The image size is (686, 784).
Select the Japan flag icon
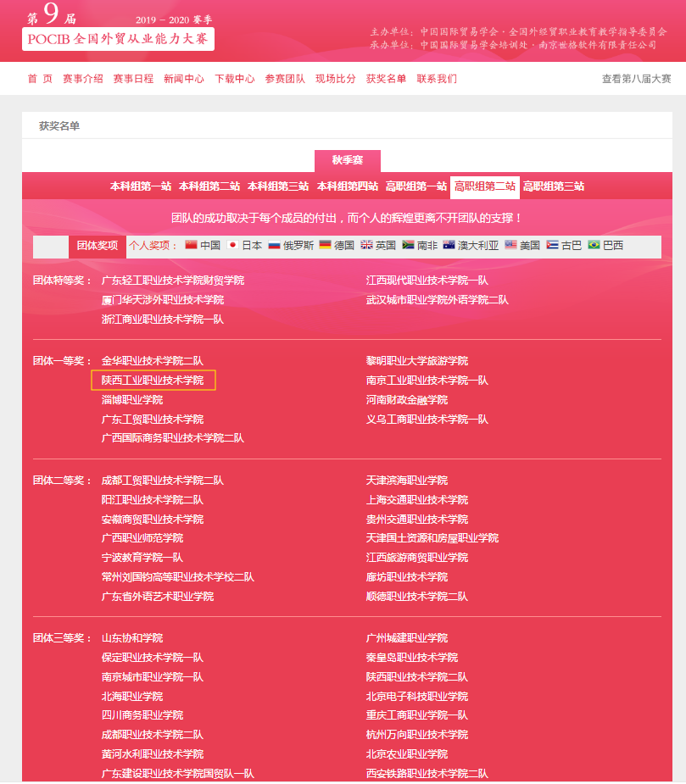tap(232, 245)
